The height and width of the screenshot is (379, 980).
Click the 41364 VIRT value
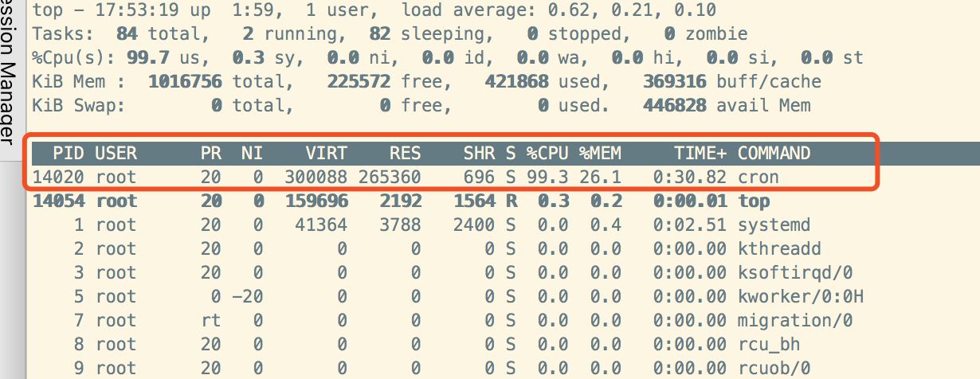click(x=321, y=225)
